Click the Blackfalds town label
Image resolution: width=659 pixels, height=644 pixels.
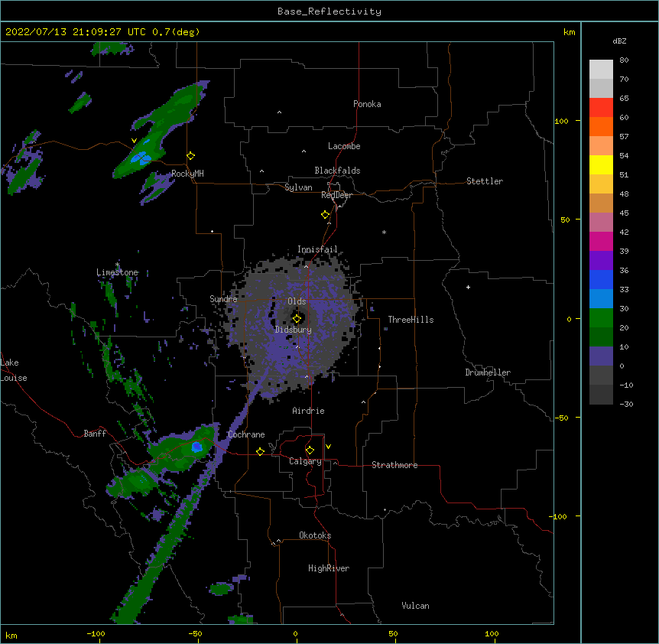[x=337, y=171]
